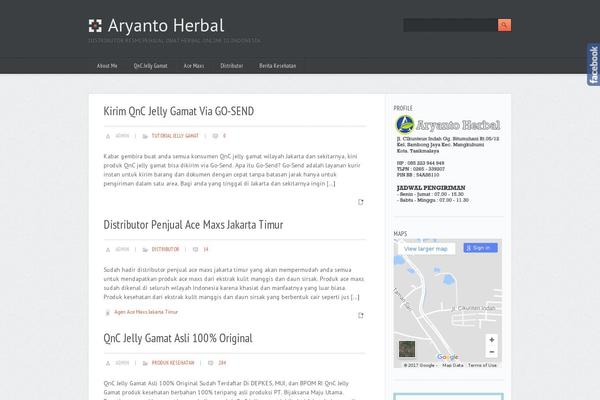Open Terms of Use link on map

coord(482,365)
